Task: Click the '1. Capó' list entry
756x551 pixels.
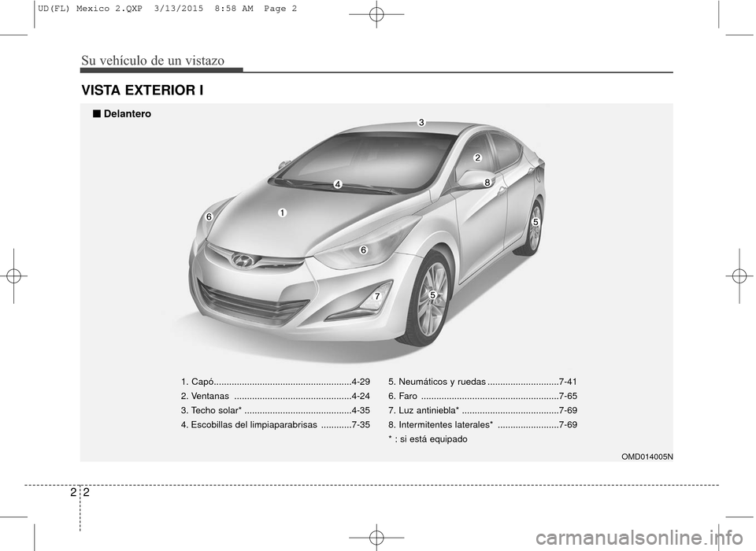Action: pos(276,382)
